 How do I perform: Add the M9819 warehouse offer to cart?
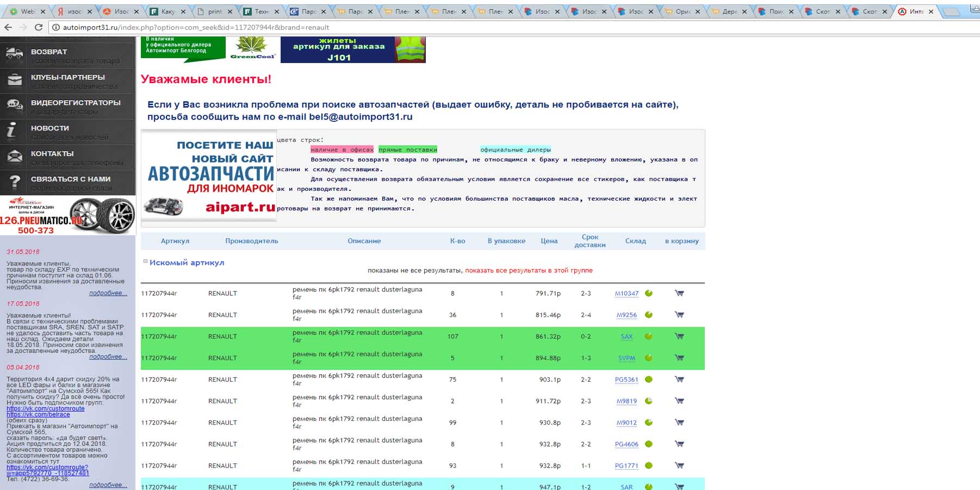coord(679,401)
